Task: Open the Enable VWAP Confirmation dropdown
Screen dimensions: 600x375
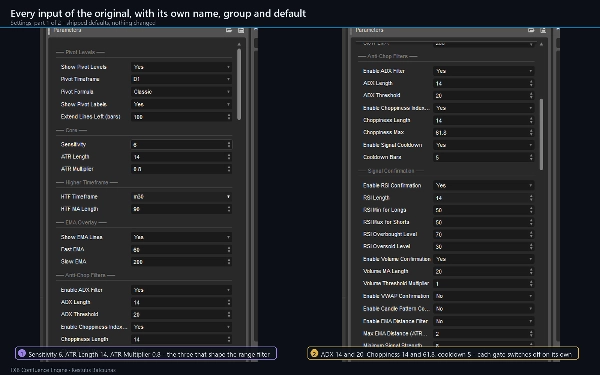Action: tap(484, 296)
